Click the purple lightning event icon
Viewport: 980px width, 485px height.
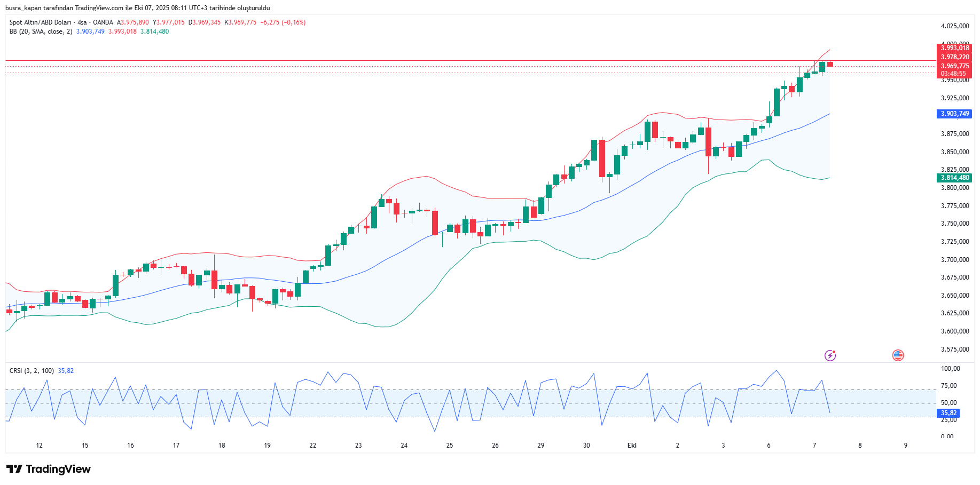coord(830,355)
